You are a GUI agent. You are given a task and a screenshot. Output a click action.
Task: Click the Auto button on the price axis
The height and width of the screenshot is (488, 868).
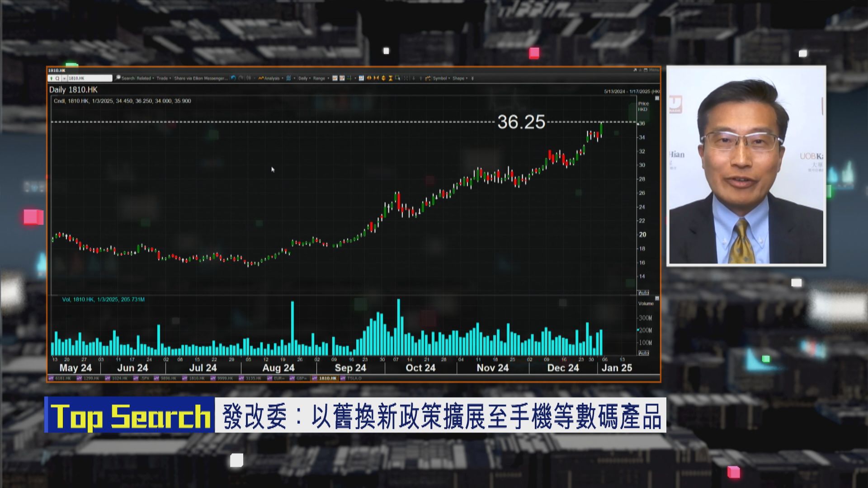click(x=643, y=292)
